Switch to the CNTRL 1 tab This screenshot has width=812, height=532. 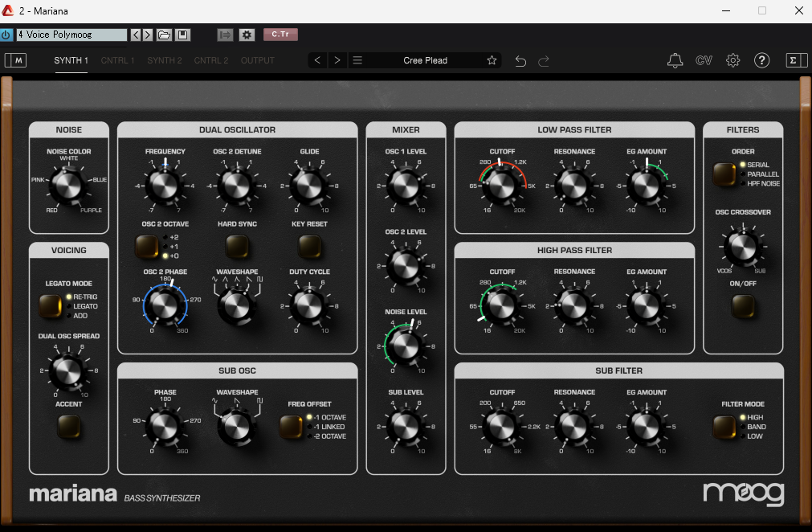(117, 60)
